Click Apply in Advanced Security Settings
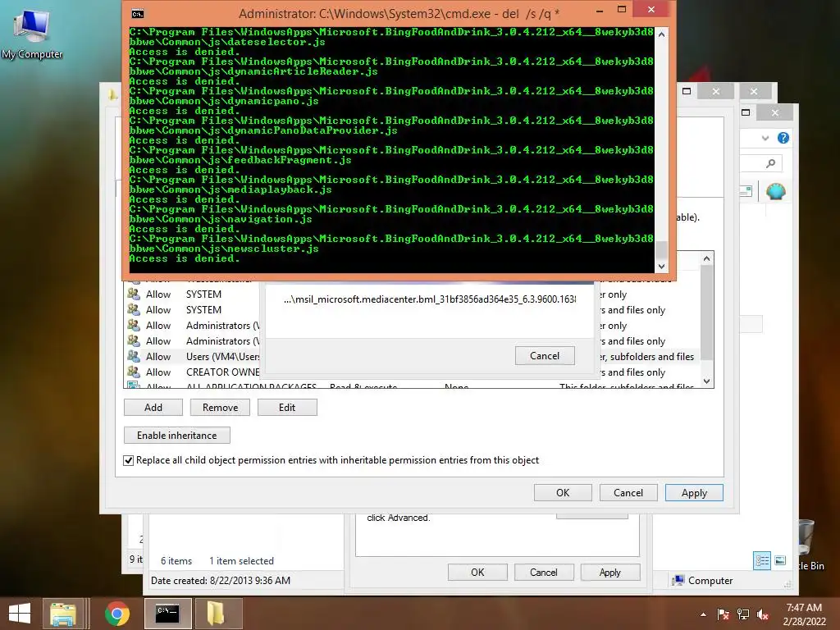The height and width of the screenshot is (630, 840). 694,493
